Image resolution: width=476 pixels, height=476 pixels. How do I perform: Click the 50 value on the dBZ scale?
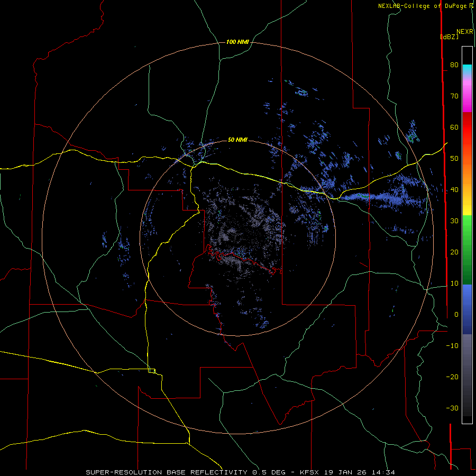click(454, 159)
